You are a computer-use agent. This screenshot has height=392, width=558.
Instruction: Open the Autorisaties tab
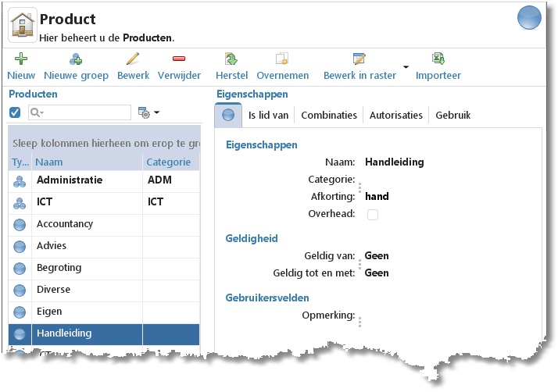pyautogui.click(x=395, y=116)
